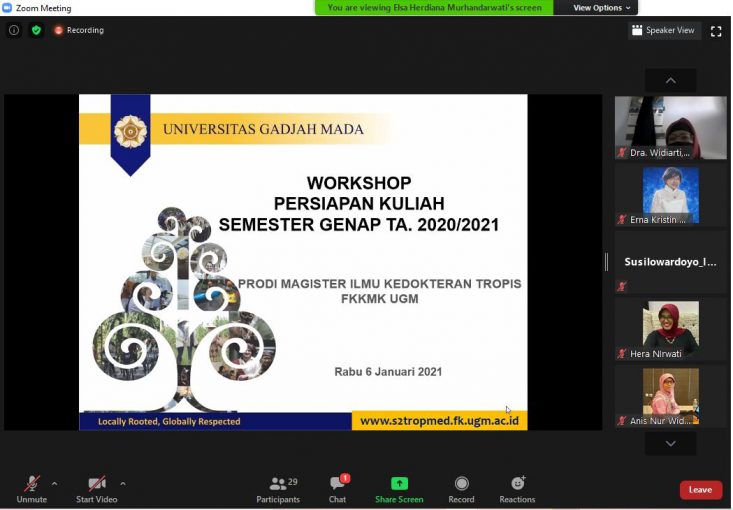Show next participants with down arrow

[670, 444]
